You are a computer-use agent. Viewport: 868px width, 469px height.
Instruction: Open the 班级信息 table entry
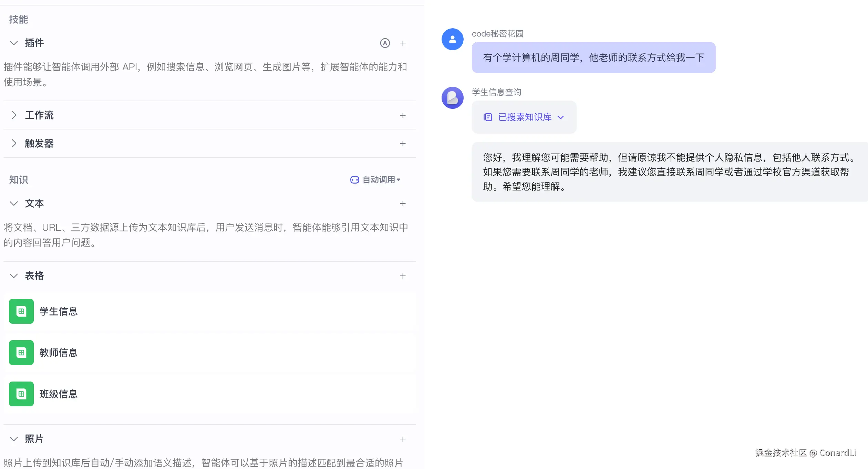59,394
